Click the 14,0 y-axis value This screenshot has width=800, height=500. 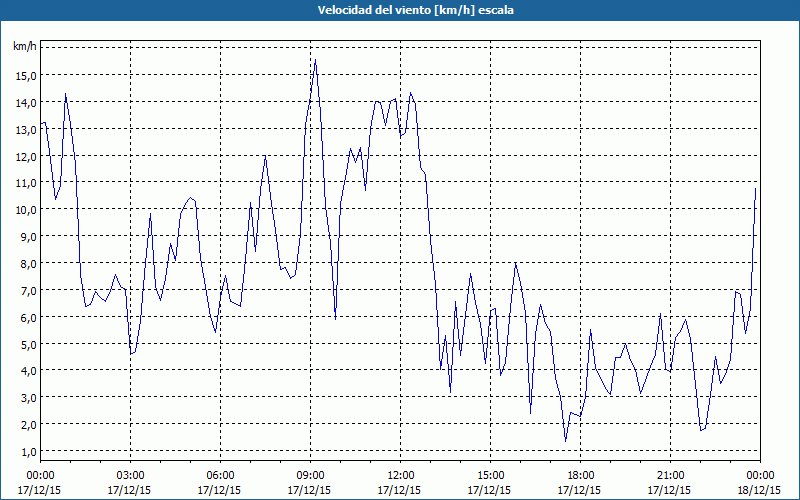(26, 103)
